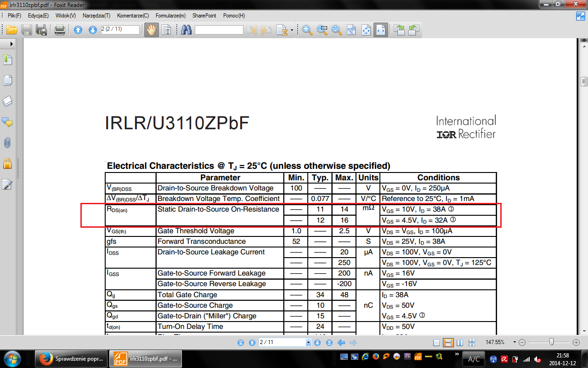This screenshot has width=588, height=368.
Task: Go to previous page using toolbar up arrow
Action: click(78, 30)
